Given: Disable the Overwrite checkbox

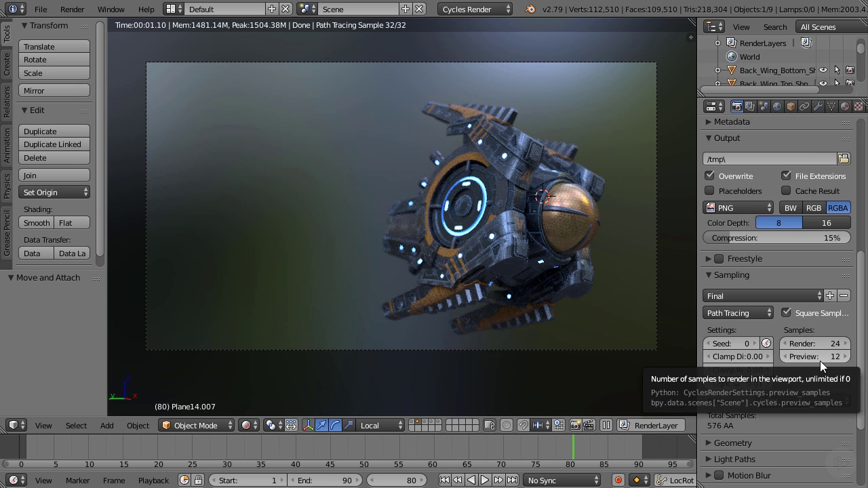Looking at the screenshot, I should [710, 176].
